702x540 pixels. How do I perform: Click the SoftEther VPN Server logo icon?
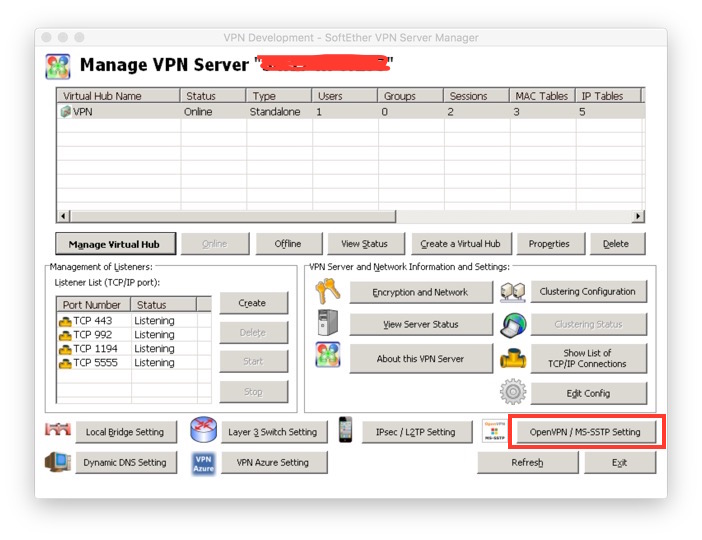(58, 66)
